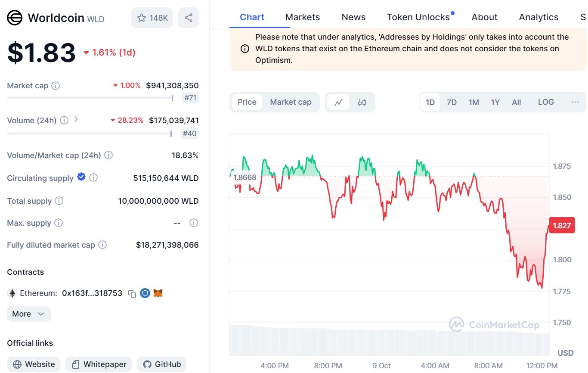This screenshot has height=373, width=588.
Task: Add token to MetaMask fox icon
Action: pyautogui.click(x=158, y=293)
